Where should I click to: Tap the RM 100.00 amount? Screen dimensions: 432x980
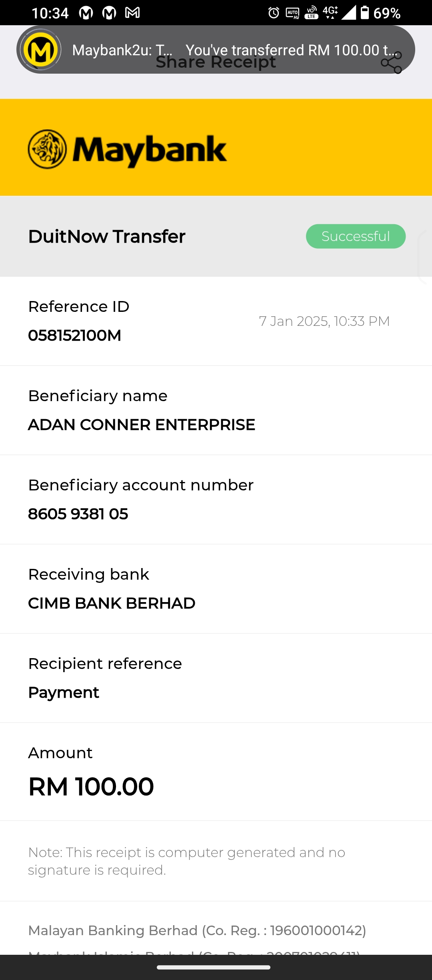[x=91, y=787]
